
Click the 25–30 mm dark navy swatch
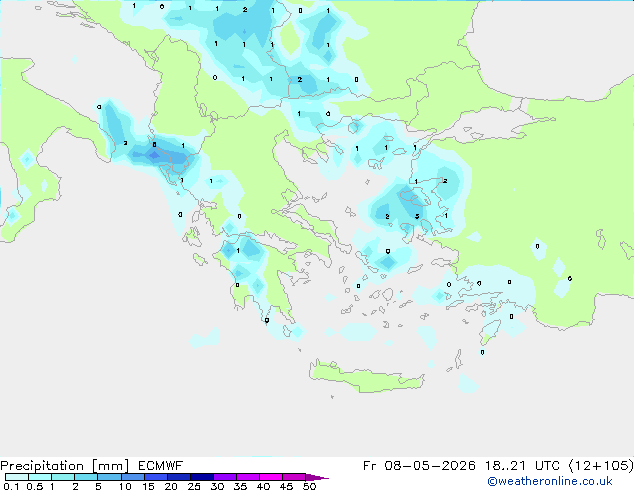(x=201, y=477)
